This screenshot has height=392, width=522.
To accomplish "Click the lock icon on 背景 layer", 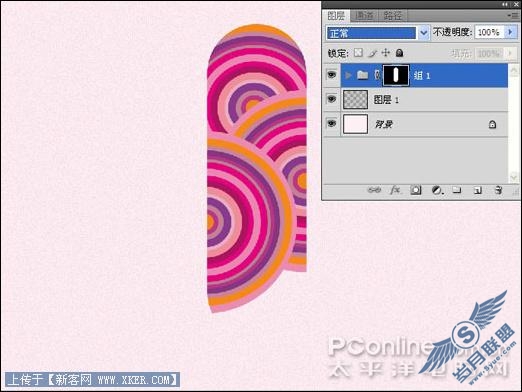I will (492, 124).
